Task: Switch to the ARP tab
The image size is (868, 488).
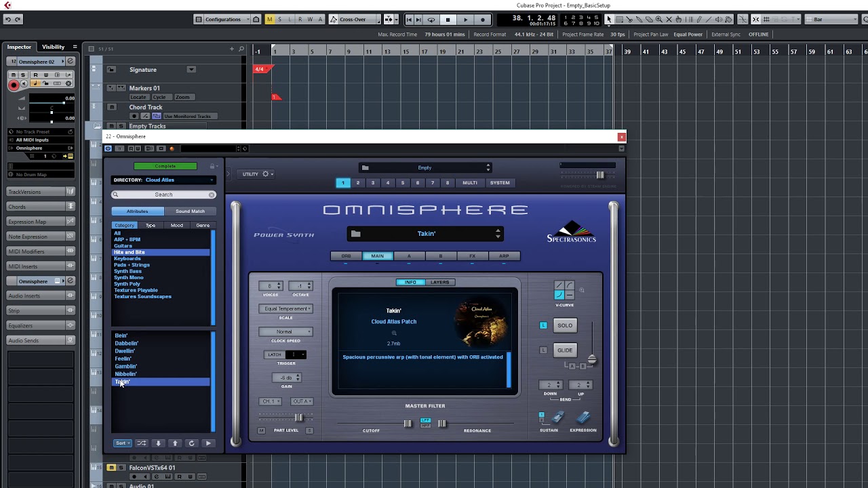Action: pos(504,256)
